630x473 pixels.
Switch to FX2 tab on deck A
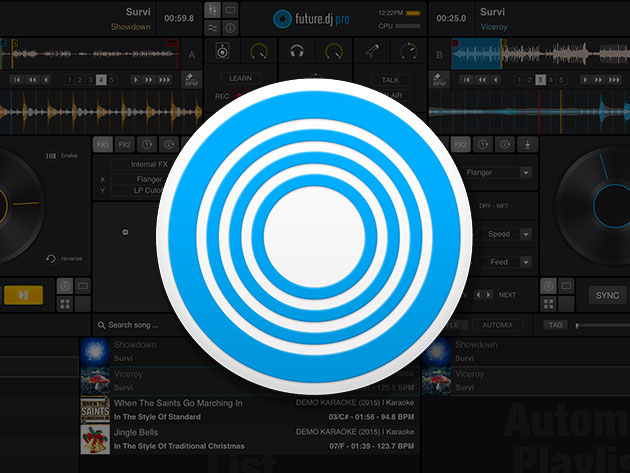(x=125, y=144)
